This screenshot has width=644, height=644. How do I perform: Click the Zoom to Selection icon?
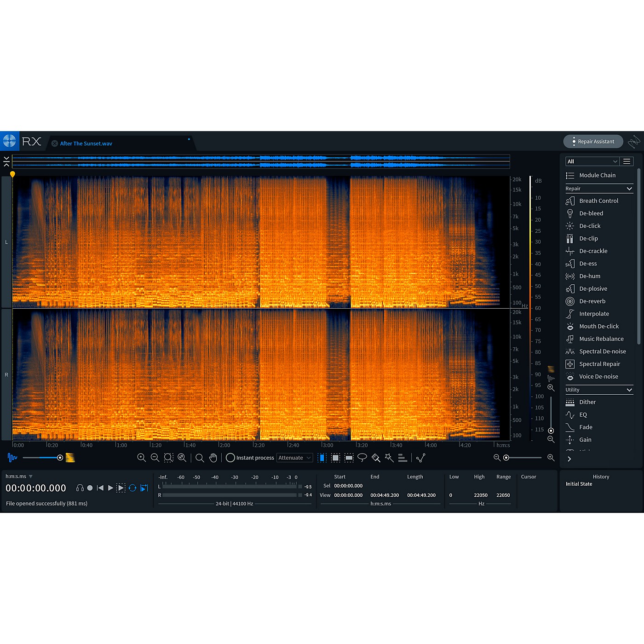[x=168, y=458]
